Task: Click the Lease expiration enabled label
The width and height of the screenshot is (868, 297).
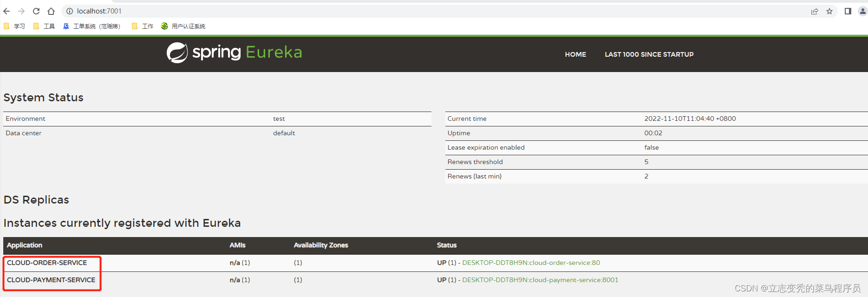Action: pos(486,147)
